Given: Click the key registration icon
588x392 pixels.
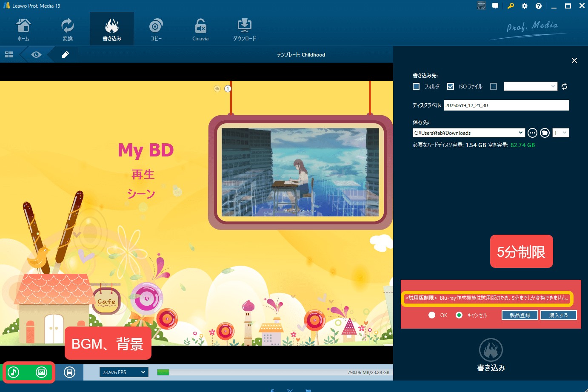Looking at the screenshot, I should [511, 6].
